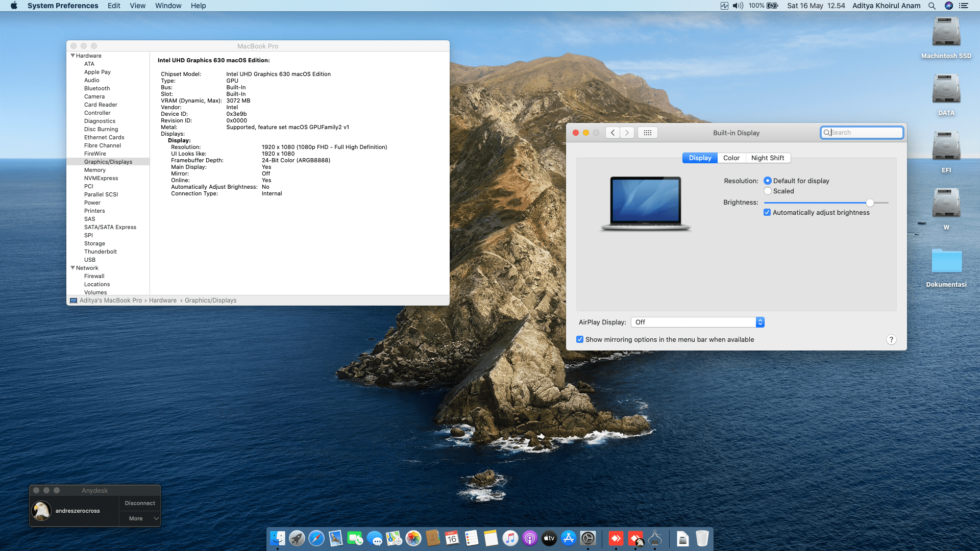Screen dimensions: 980x551
Task: Open EFI drive icon on desktop
Action: 946,147
